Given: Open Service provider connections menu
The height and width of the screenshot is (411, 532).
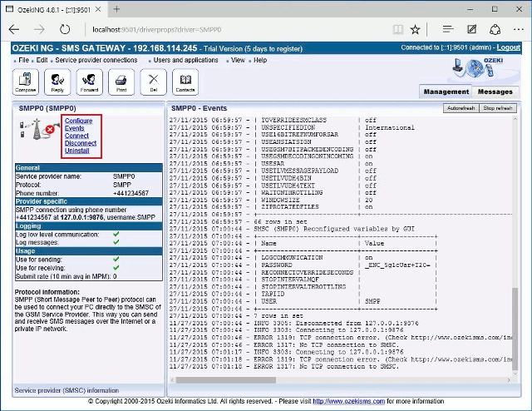Looking at the screenshot, I should 96,60.
